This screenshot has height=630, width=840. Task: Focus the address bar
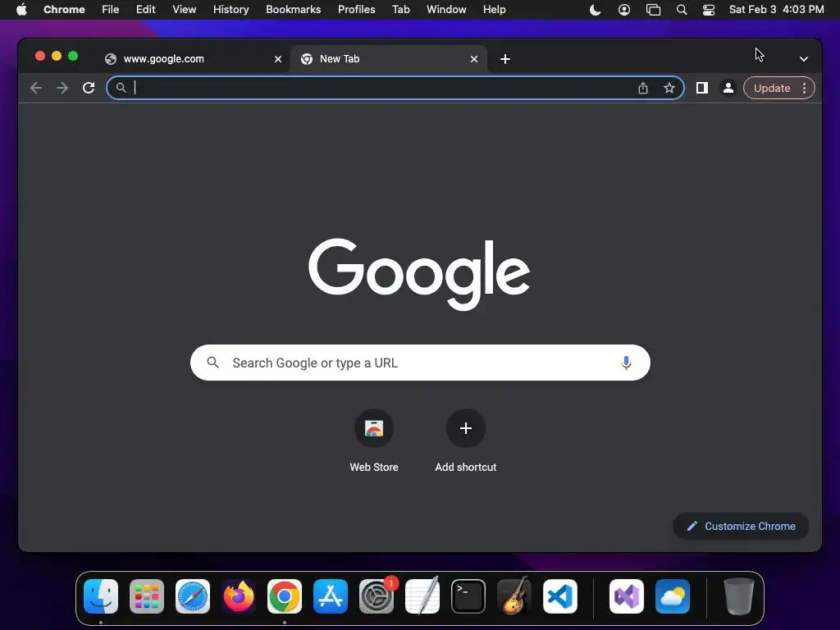pyautogui.click(x=395, y=88)
